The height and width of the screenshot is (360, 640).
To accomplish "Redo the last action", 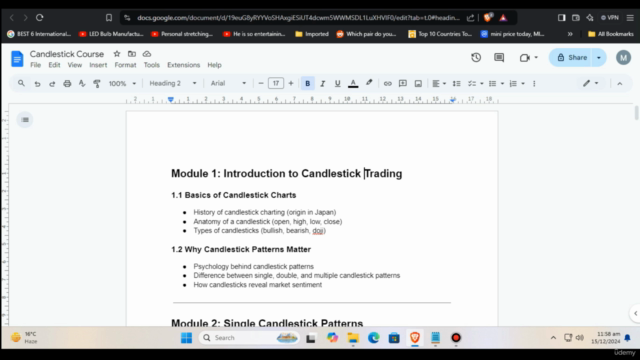I will 52,84.
